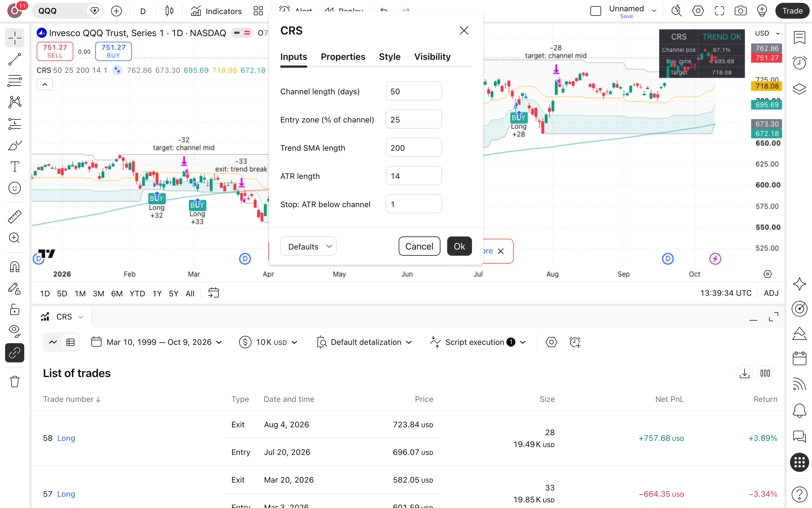Open the Indicators menu
The height and width of the screenshot is (508, 812).
click(216, 11)
